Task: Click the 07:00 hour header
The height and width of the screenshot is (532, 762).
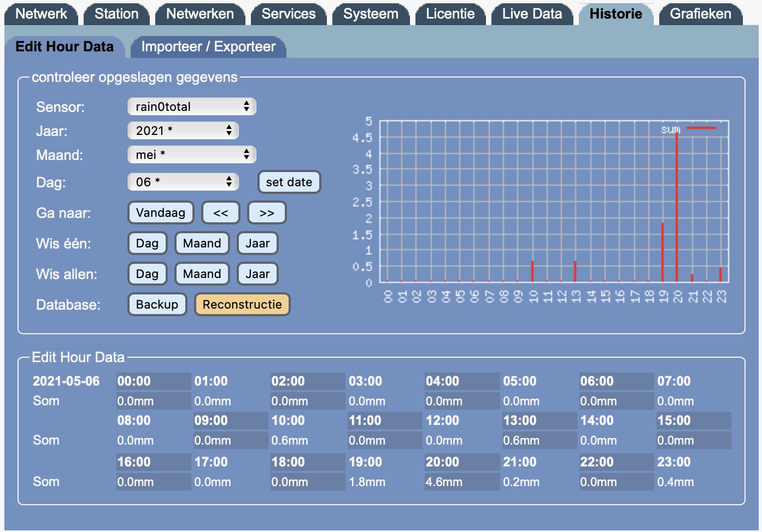Action: click(x=674, y=381)
